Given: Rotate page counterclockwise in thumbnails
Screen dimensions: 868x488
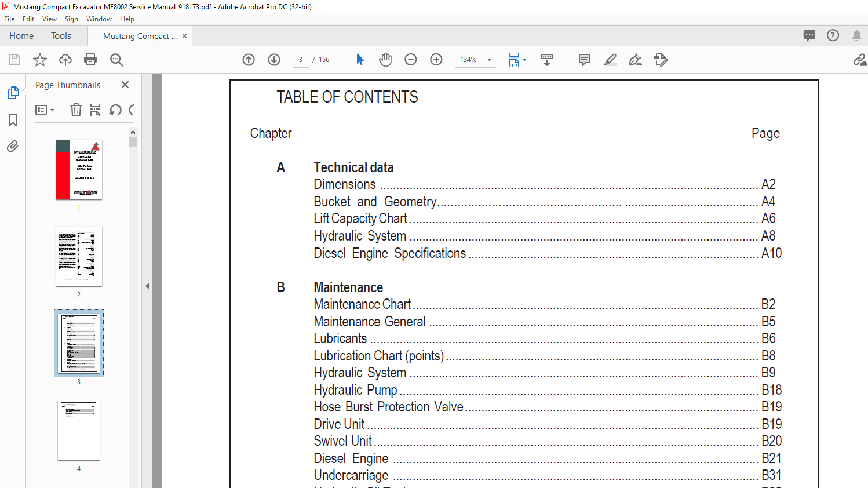Looking at the screenshot, I should tap(115, 110).
